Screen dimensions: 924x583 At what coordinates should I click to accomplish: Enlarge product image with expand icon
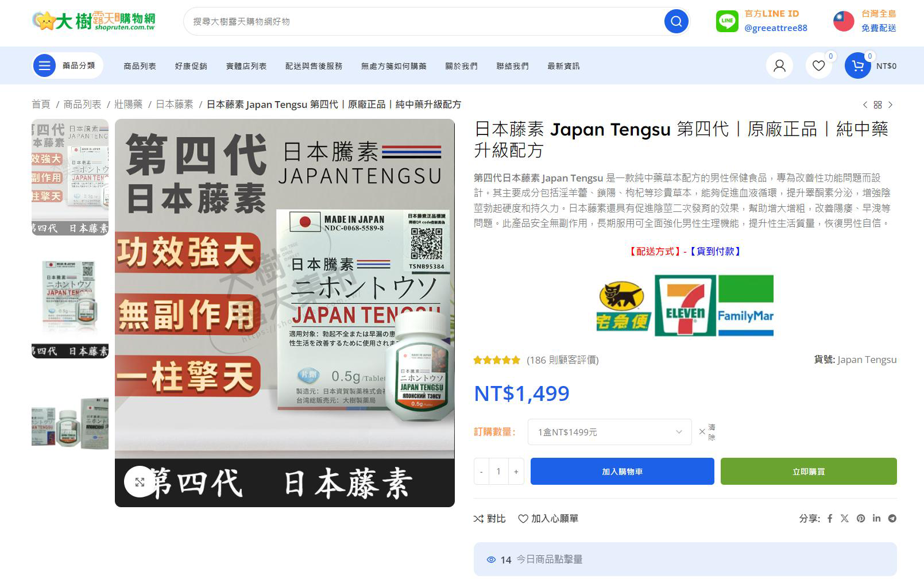pyautogui.click(x=140, y=482)
